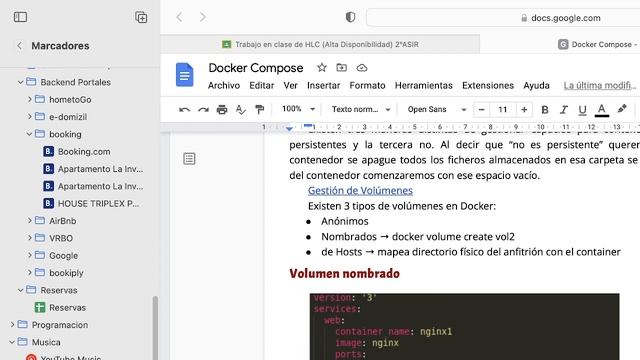Collapse the Backend Portales folder

click(20, 82)
